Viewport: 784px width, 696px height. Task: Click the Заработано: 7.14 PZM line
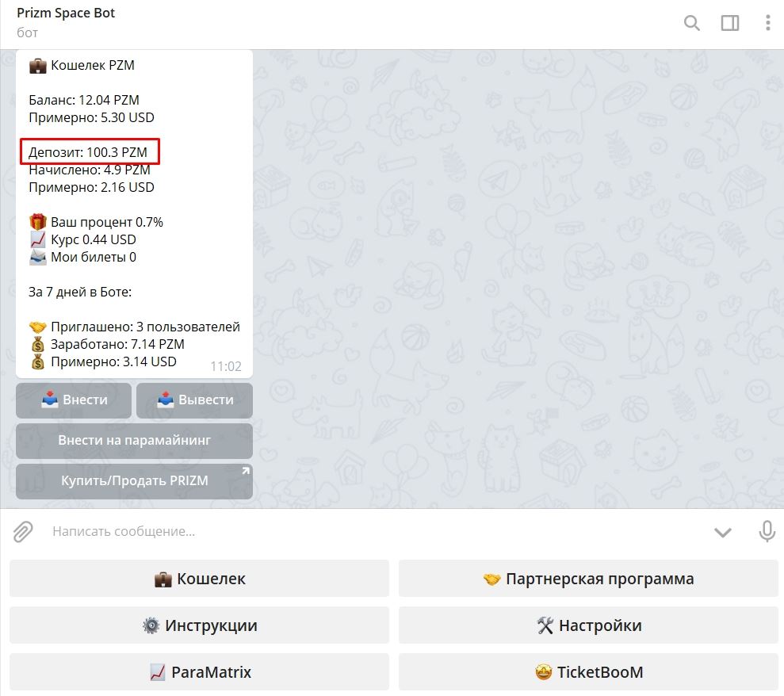(106, 345)
